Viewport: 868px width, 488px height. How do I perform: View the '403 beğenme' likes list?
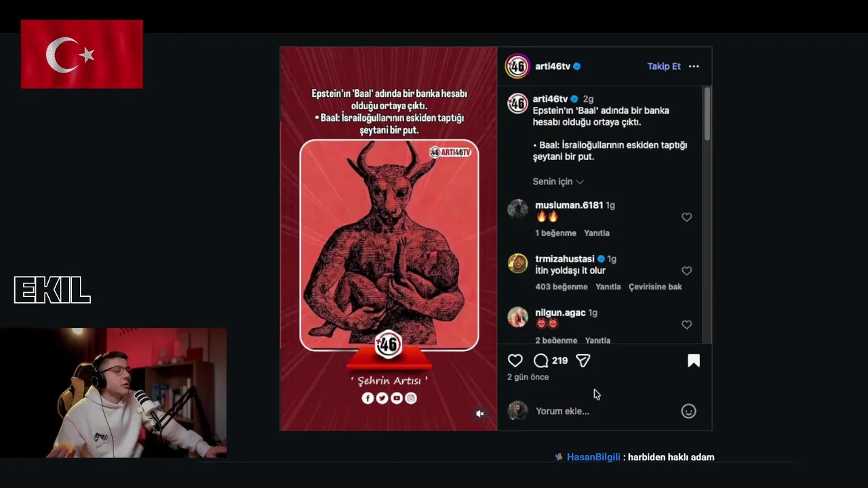(561, 287)
